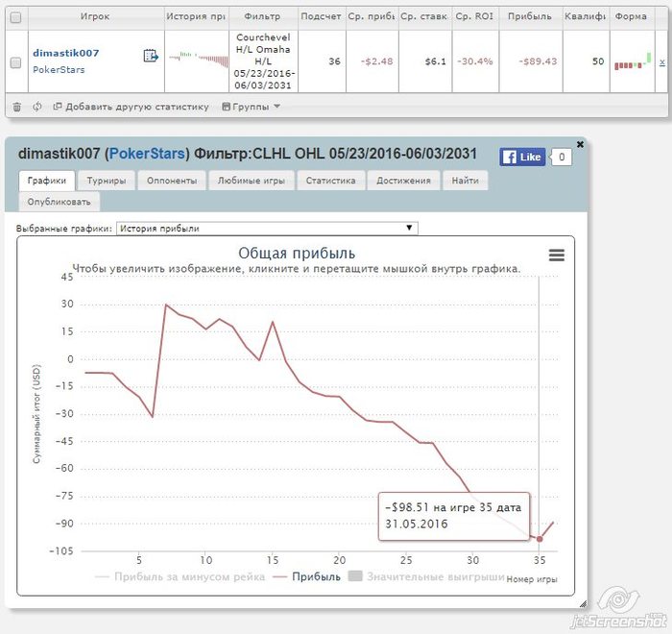Close the player statistics popup

[x=580, y=144]
